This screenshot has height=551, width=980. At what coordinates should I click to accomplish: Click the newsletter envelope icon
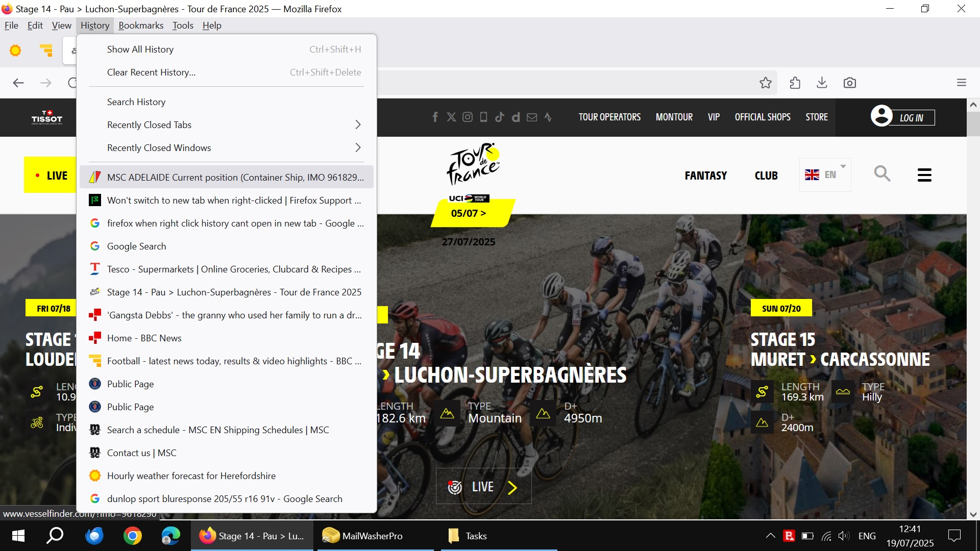(532, 117)
